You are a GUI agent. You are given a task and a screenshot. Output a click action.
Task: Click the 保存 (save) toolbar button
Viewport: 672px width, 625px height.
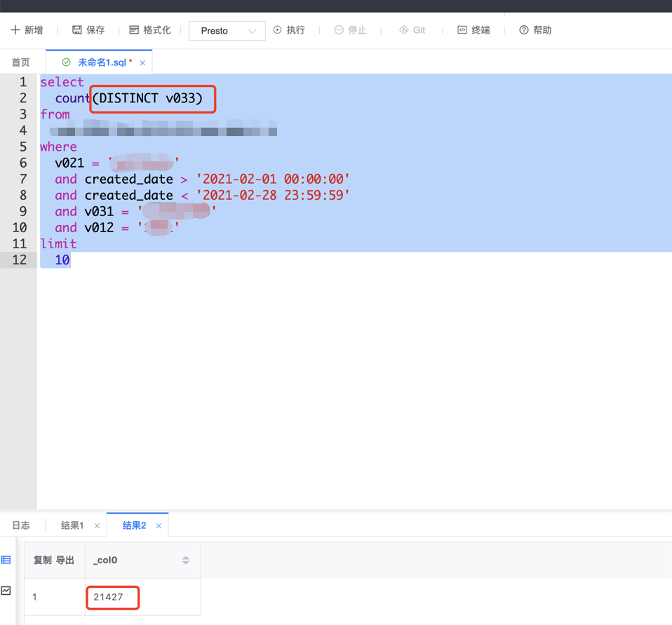pyautogui.click(x=88, y=30)
